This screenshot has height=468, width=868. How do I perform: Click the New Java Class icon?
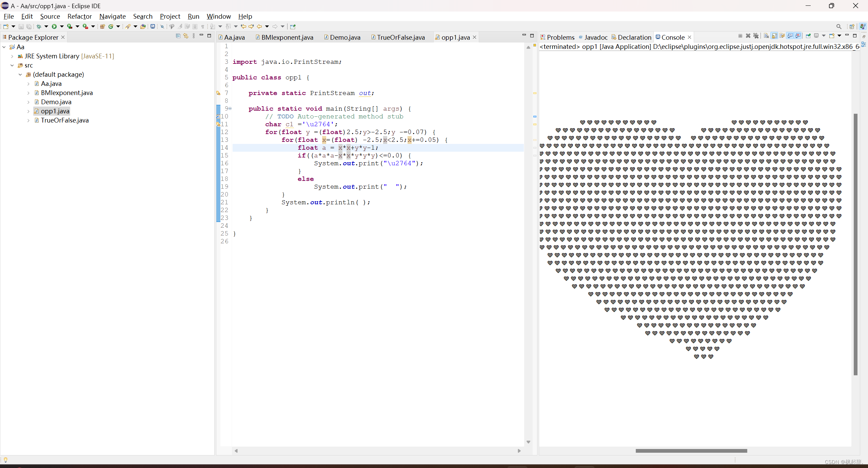(111, 26)
